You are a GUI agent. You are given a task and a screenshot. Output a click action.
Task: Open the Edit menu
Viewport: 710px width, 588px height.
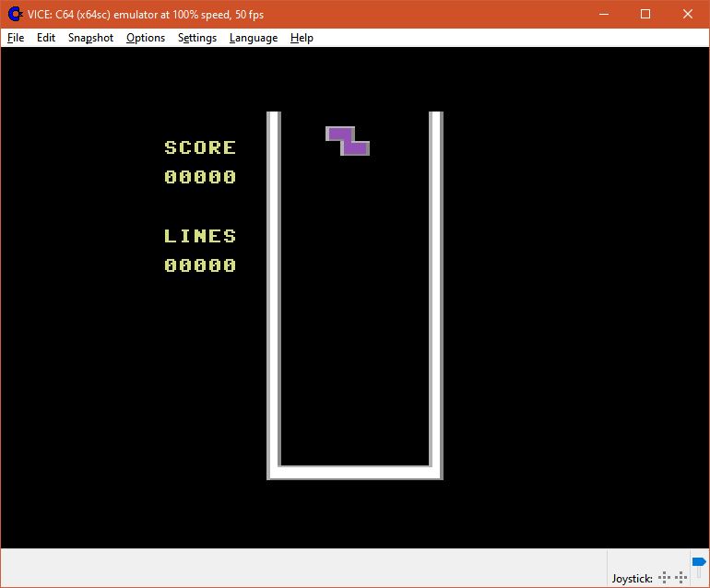pyautogui.click(x=46, y=38)
